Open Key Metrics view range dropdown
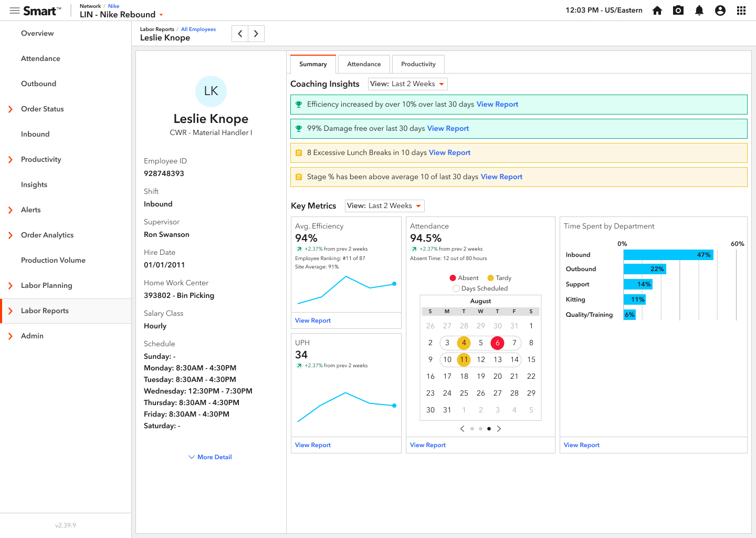The image size is (756, 538). 384,206
